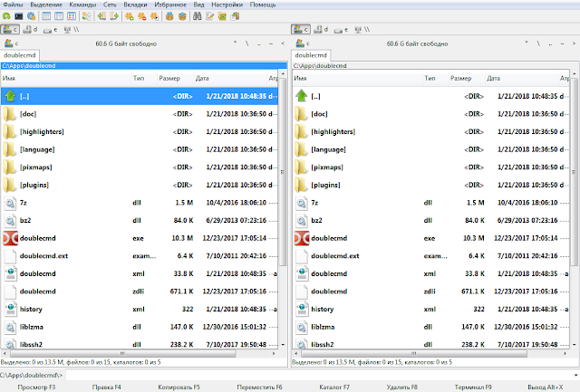Click right panel parent .. button
This screenshot has height=392, width=580.
tap(550, 43)
